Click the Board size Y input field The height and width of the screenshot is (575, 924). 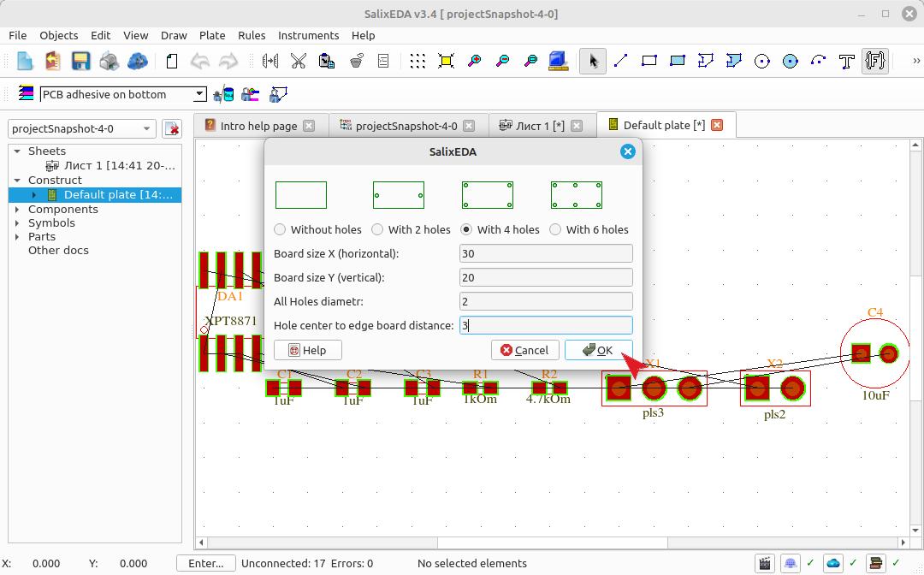pyautogui.click(x=546, y=277)
